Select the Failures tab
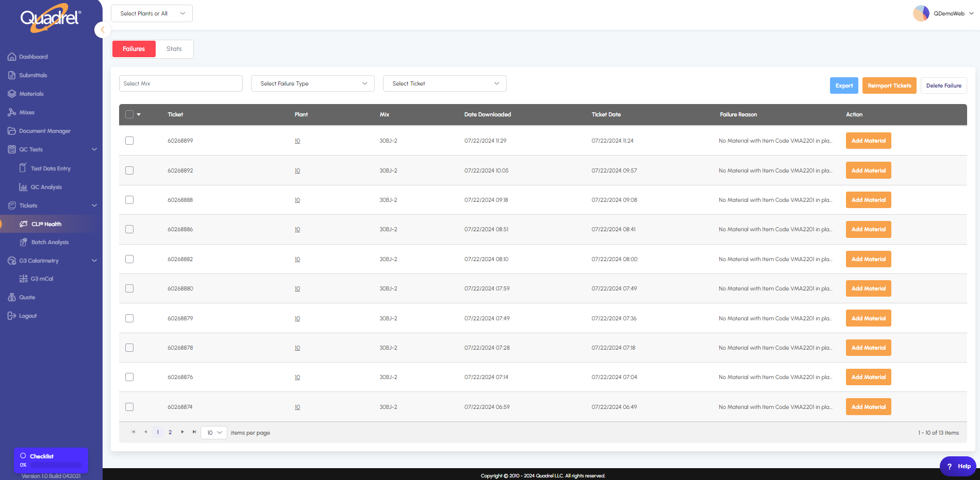 pos(134,49)
